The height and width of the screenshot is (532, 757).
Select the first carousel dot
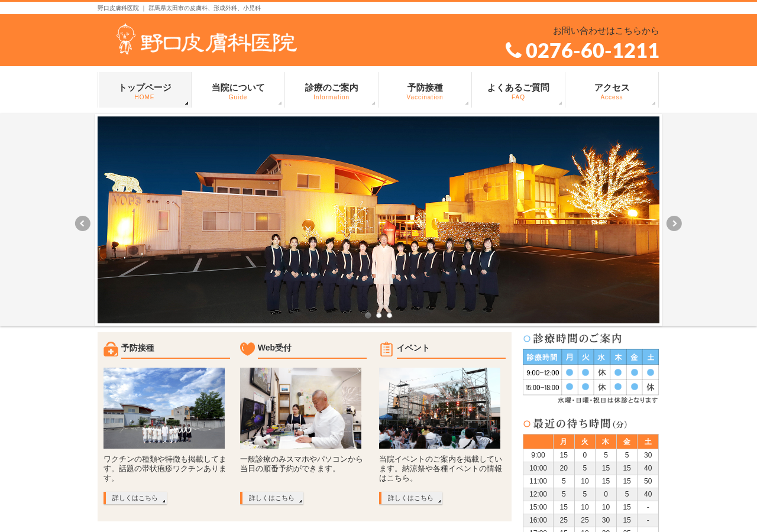click(x=368, y=315)
